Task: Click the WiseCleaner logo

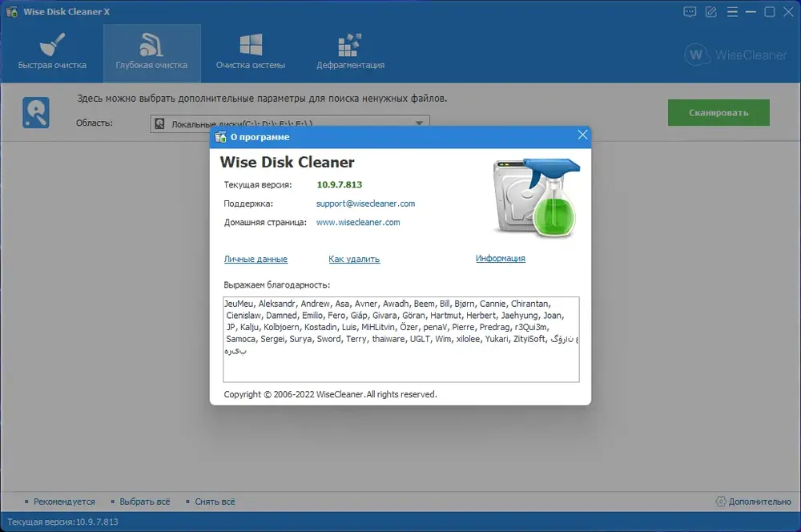Action: tap(735, 54)
